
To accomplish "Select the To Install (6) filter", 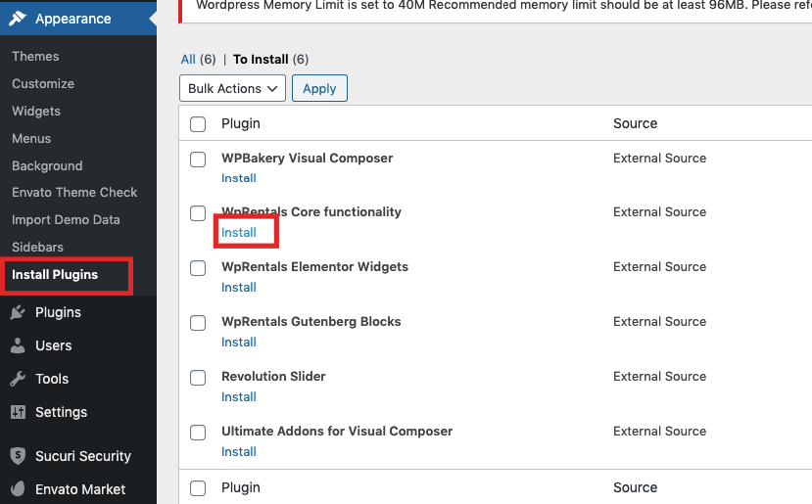I will [x=271, y=59].
